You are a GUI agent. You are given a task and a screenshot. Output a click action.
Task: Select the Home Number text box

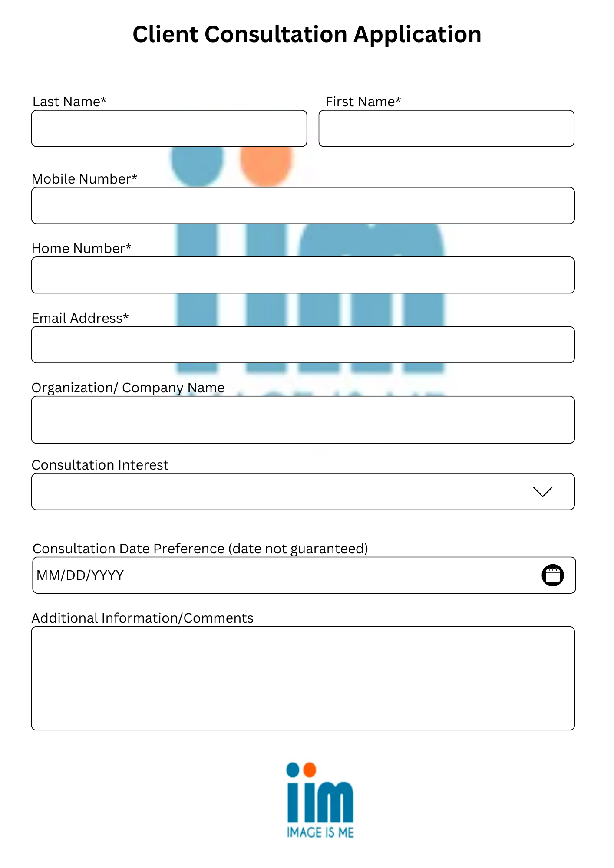point(303,275)
